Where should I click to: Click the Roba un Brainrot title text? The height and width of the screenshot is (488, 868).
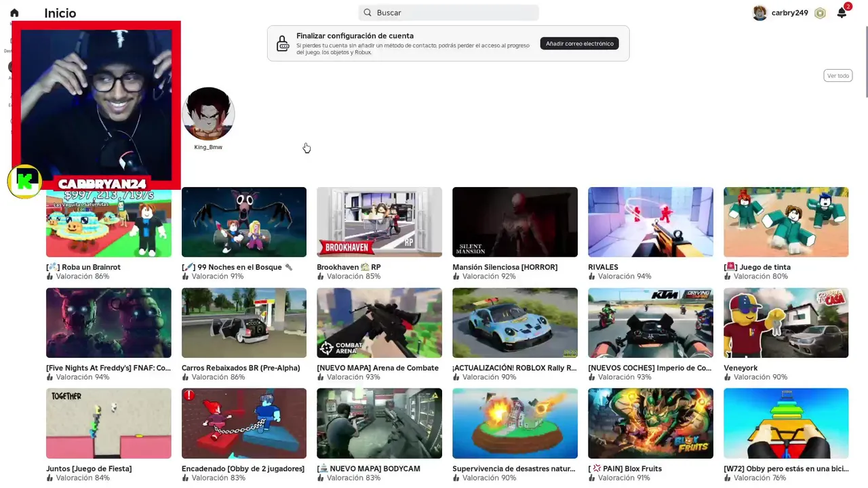83,267
